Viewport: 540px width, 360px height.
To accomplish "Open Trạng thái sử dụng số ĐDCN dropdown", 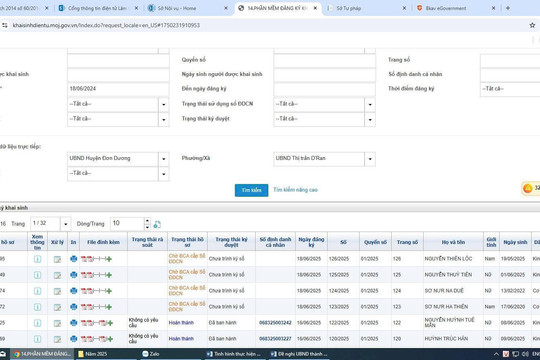I will click(370, 104).
